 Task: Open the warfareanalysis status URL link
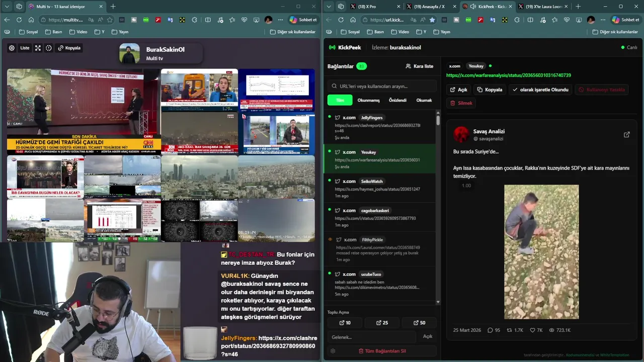point(508,75)
